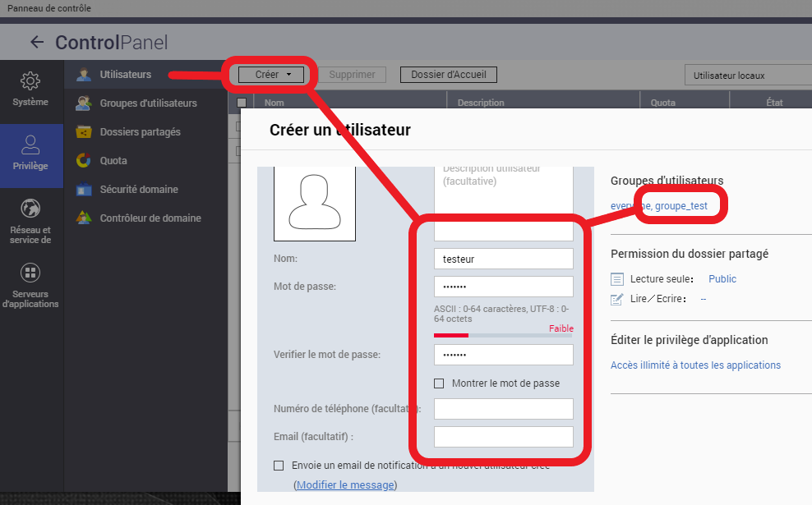Open the Modifier le message link
812x505 pixels.
[x=345, y=485]
